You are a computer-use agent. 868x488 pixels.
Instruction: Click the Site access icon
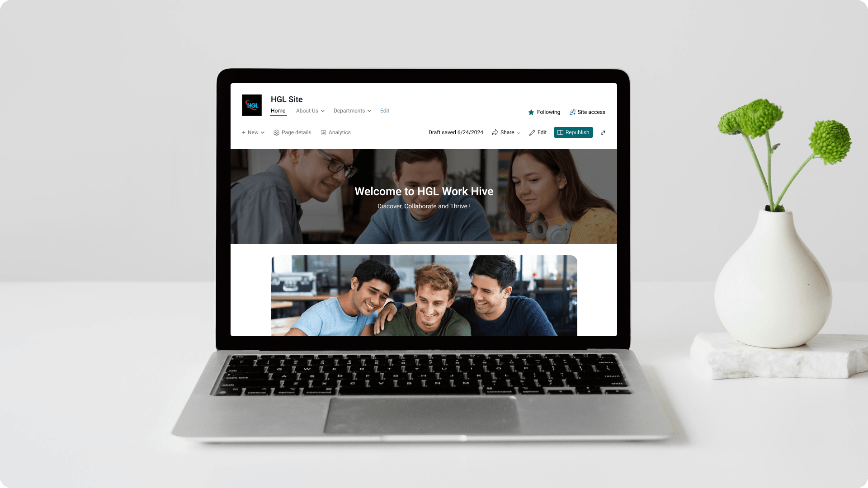point(572,112)
